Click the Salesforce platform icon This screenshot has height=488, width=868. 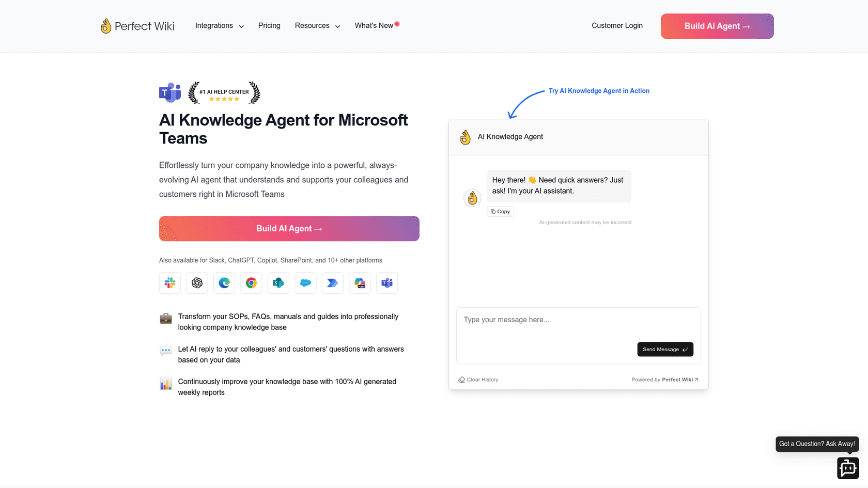click(x=305, y=283)
